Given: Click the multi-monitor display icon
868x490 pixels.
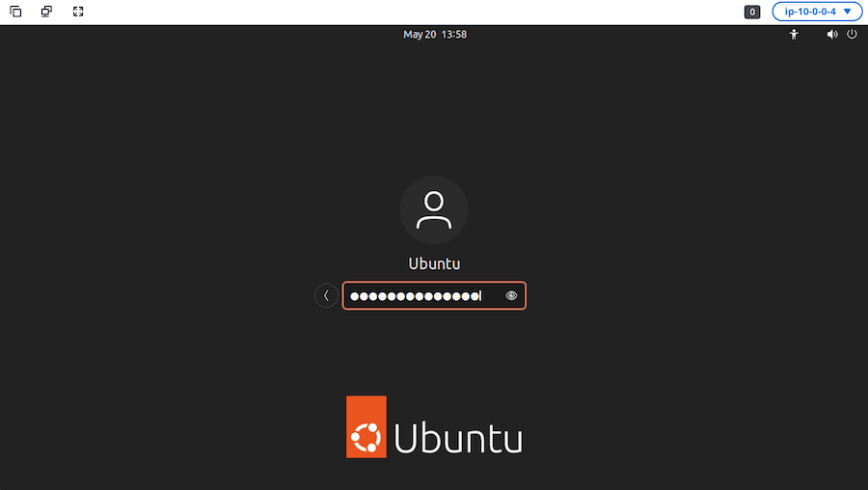Looking at the screenshot, I should click(46, 12).
